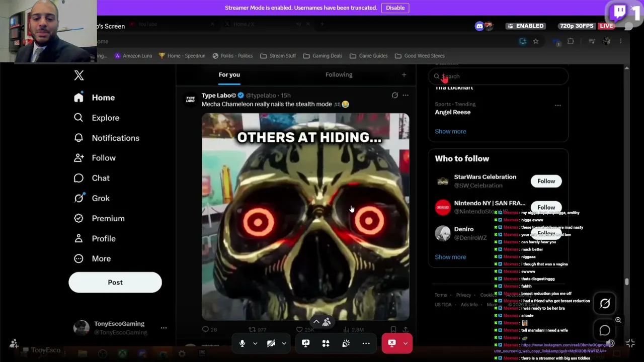
Task: Click the Grok icon on Type Labo post
Action: pyautogui.click(x=395, y=95)
